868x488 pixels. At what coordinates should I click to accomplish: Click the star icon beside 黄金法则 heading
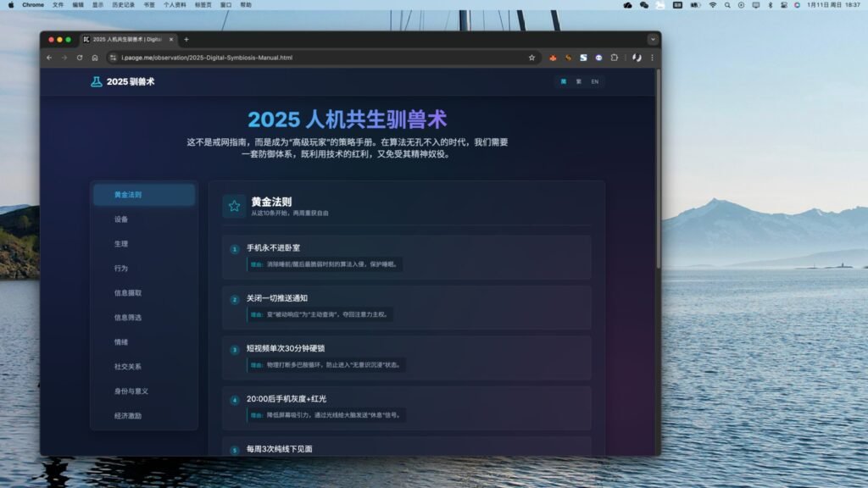(234, 206)
